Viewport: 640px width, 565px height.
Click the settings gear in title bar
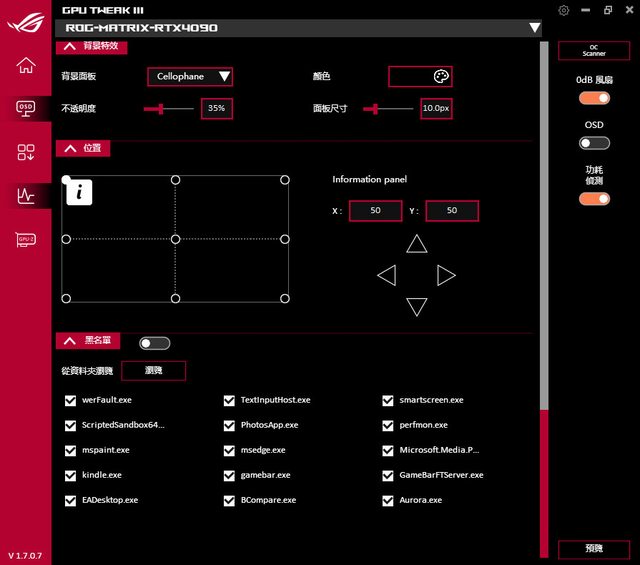tap(564, 10)
